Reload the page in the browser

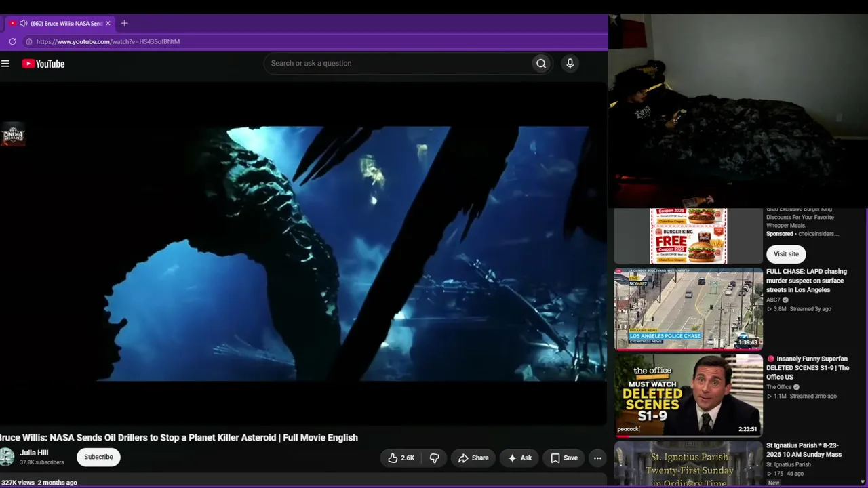pyautogui.click(x=12, y=41)
